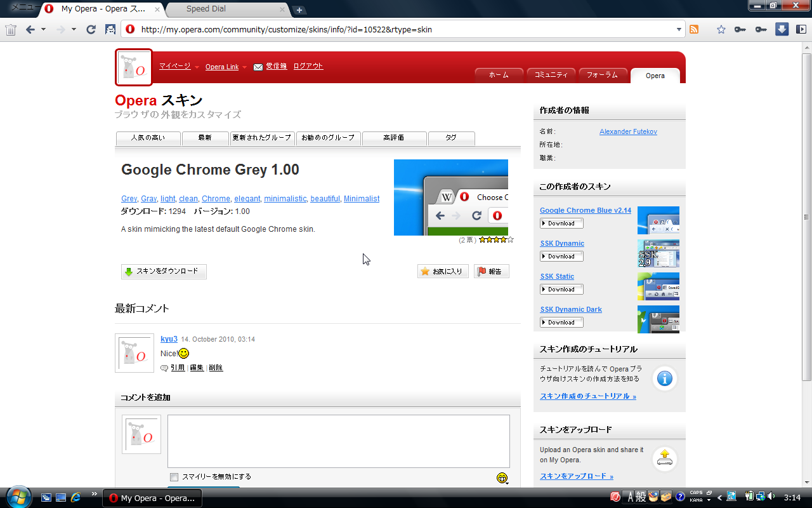Show hidden system tray icons
The image size is (812, 508).
click(x=719, y=497)
